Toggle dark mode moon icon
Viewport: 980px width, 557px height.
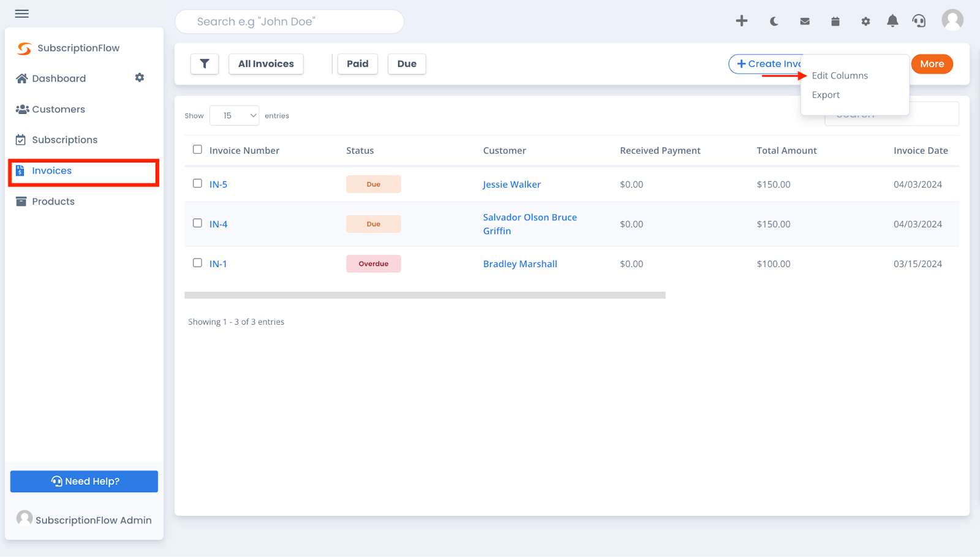click(774, 21)
